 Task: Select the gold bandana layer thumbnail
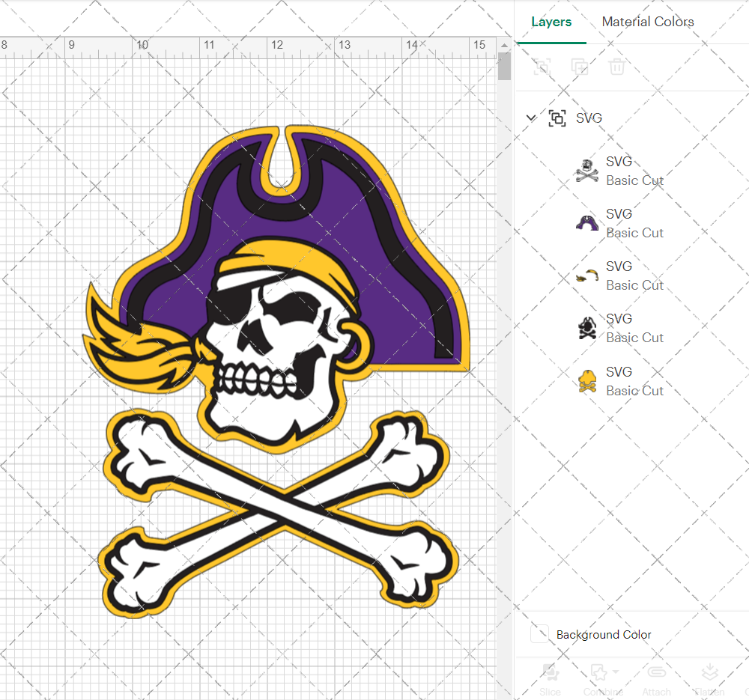point(587,276)
